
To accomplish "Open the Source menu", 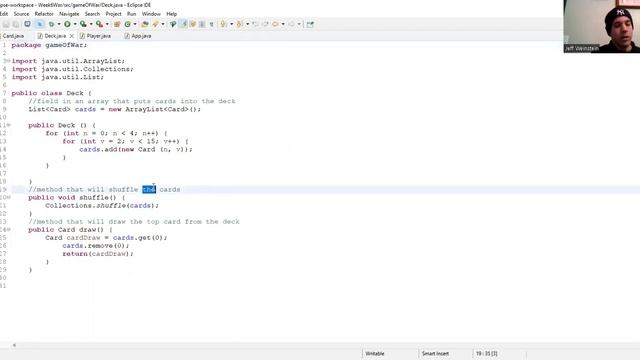I will pyautogui.click(x=21, y=14).
